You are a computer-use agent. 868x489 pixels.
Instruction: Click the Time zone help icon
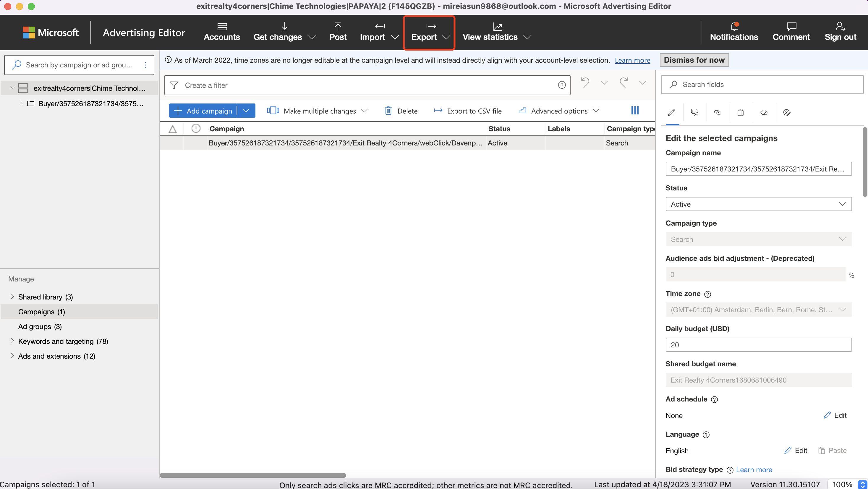707,294
